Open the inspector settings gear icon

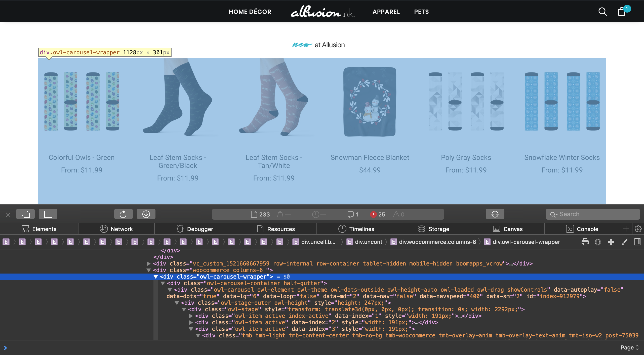(638, 229)
